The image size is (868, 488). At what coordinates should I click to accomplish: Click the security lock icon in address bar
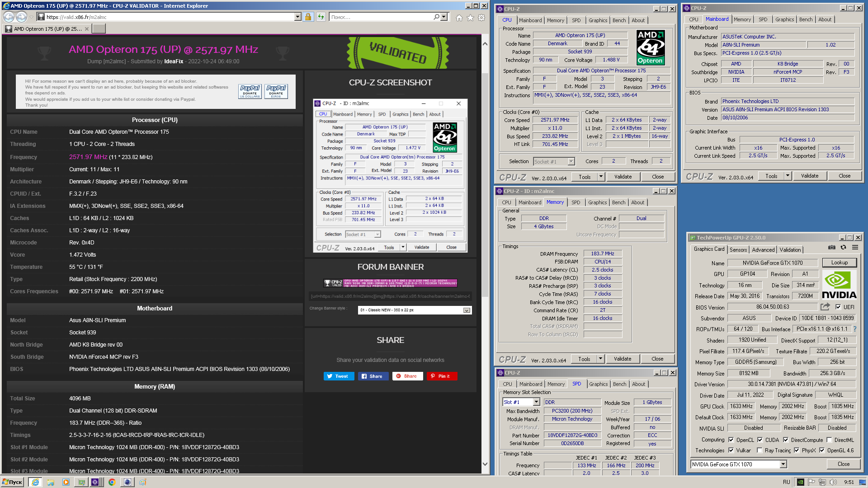[x=308, y=17]
